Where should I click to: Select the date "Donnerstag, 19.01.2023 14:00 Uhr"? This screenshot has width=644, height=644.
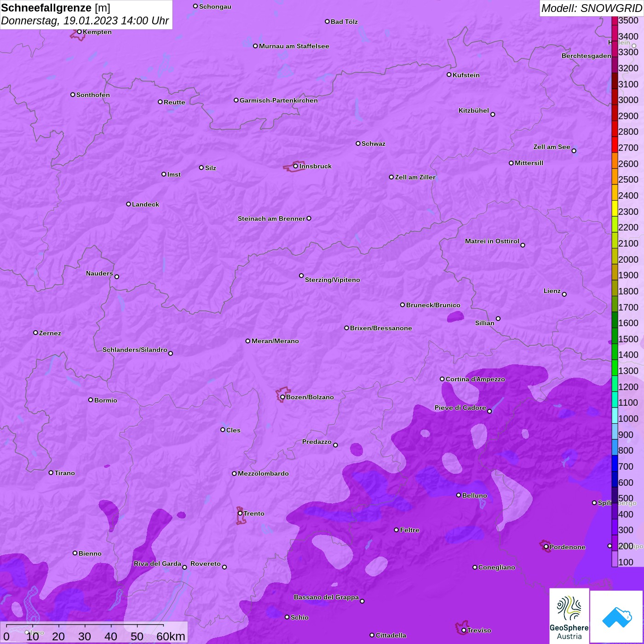pyautogui.click(x=85, y=21)
